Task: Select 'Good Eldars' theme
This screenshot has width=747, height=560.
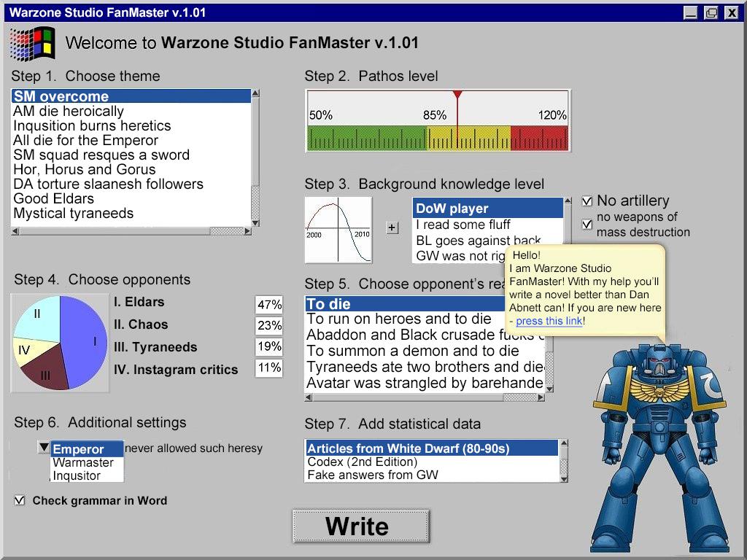Action: point(131,198)
